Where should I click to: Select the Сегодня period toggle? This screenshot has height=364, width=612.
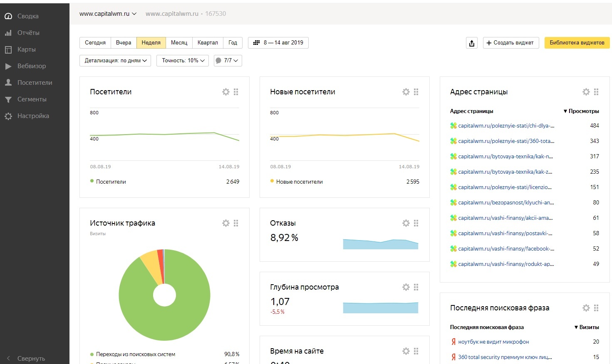tap(95, 43)
